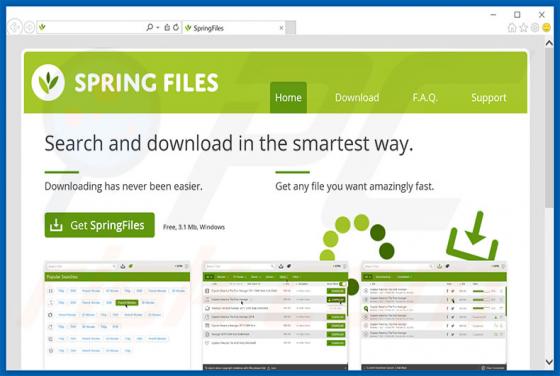Click the 'Free, 3.1 Mb, Windows' text
Image resolution: width=560 pixels, height=376 pixels.
194,227
